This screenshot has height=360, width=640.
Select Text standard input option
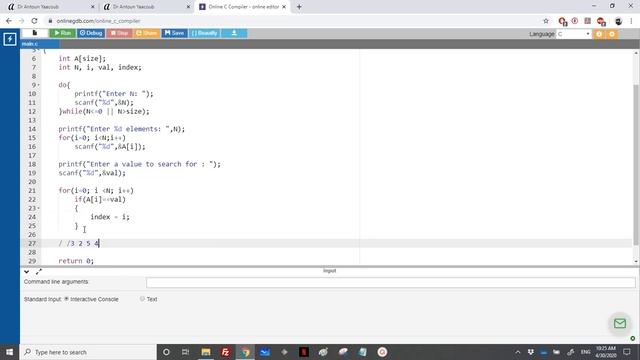pyautogui.click(x=142, y=299)
